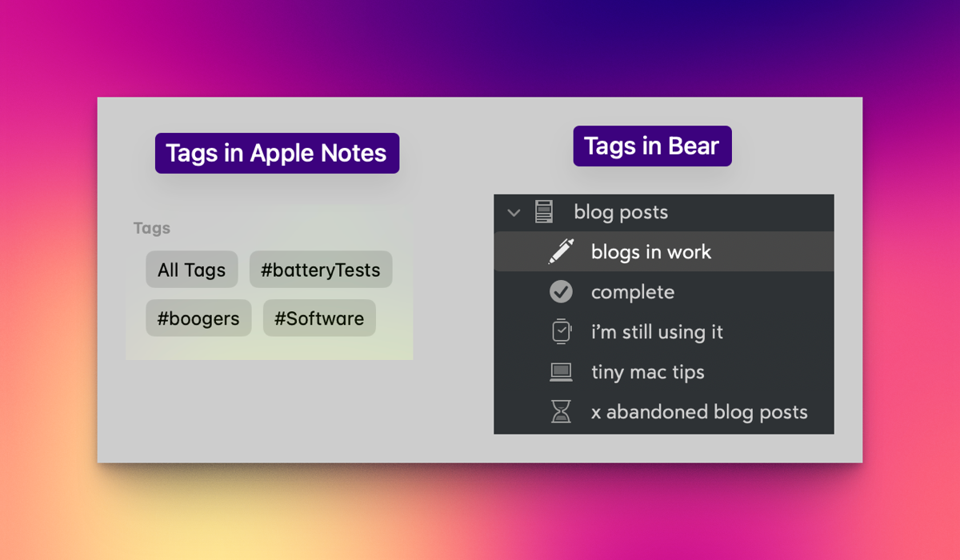Collapse the blog posts tag chevron

[514, 213]
